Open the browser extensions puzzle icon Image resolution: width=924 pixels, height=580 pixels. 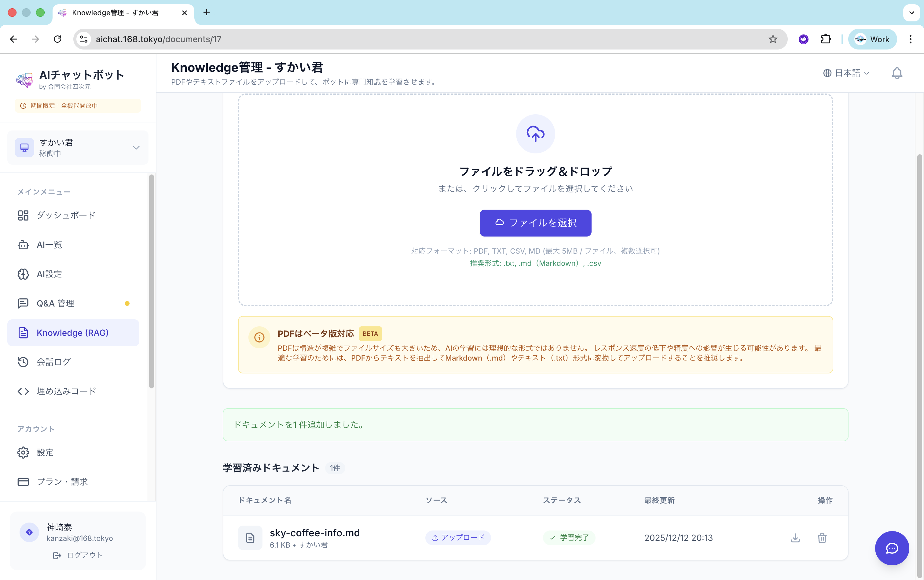[x=825, y=39]
